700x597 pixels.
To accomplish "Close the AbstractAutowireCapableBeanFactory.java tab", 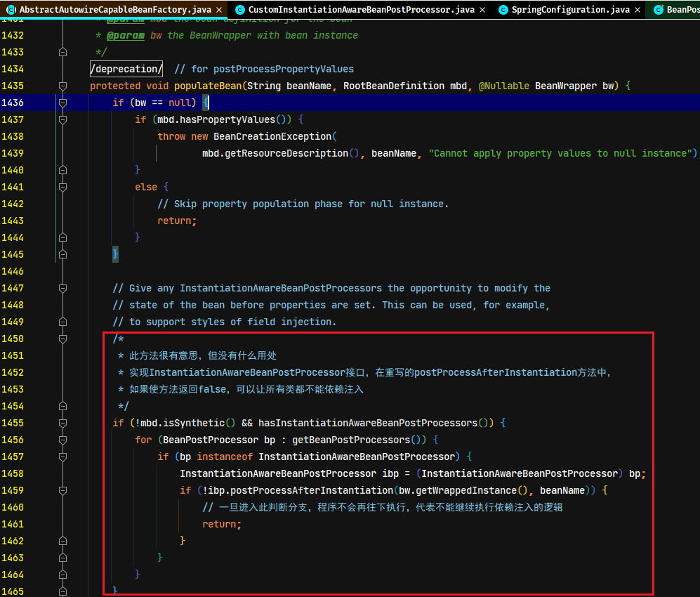I will tap(219, 10).
